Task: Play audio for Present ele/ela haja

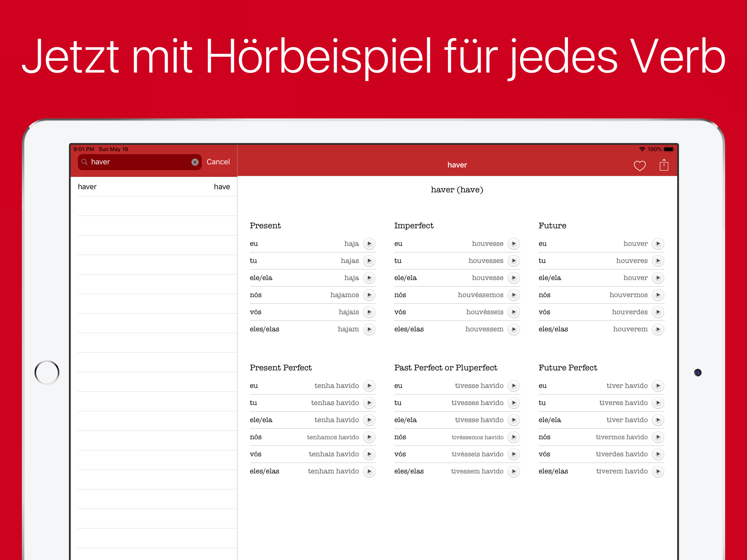Action: click(x=369, y=278)
